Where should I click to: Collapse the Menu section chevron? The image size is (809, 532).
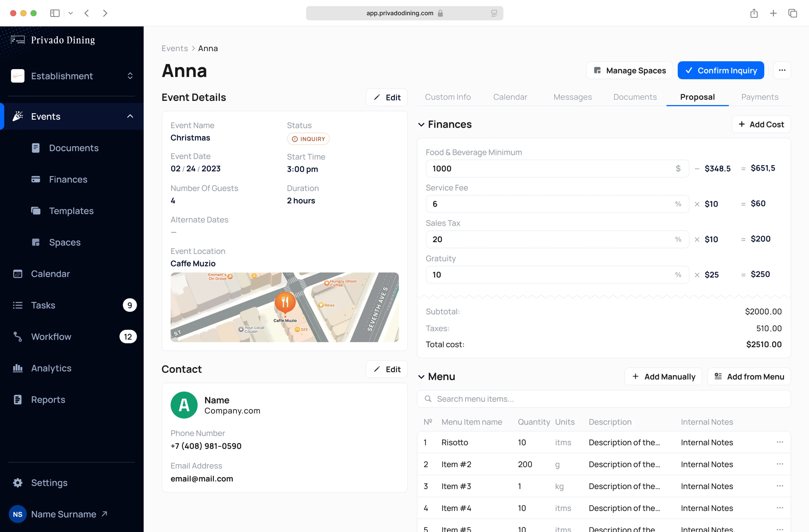(x=421, y=377)
